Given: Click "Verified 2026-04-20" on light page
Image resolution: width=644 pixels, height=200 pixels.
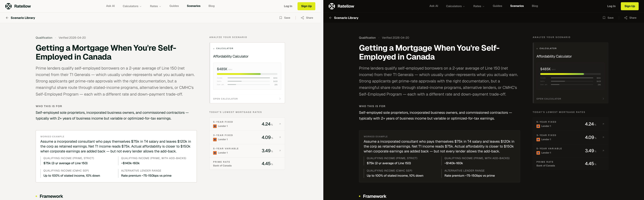Looking at the screenshot, I should [72, 38].
